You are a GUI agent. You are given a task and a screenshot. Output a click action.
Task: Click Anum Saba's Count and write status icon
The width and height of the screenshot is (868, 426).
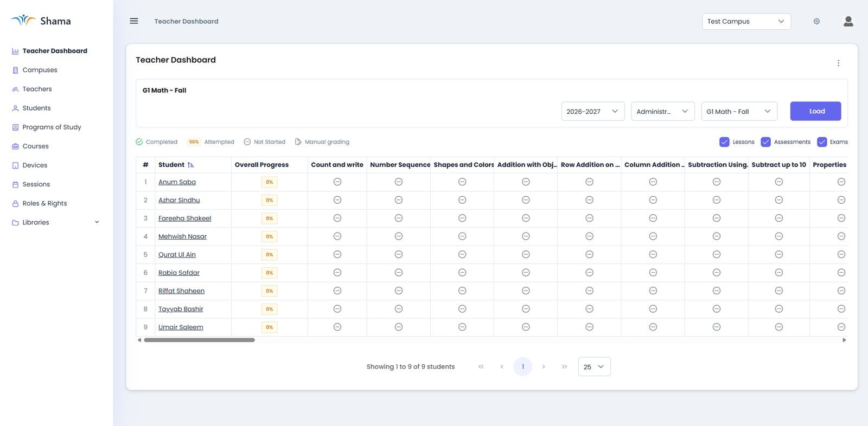[x=337, y=182]
